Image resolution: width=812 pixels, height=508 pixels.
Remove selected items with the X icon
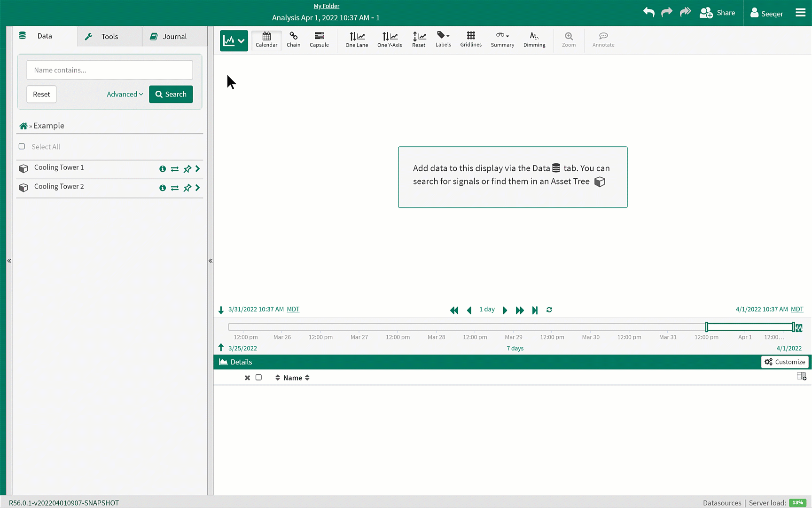pos(247,378)
